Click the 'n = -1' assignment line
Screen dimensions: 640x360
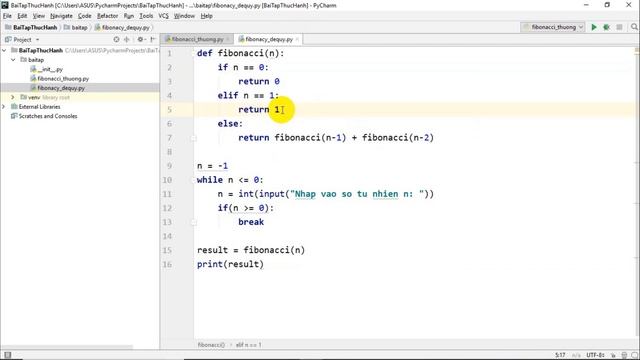point(212,166)
